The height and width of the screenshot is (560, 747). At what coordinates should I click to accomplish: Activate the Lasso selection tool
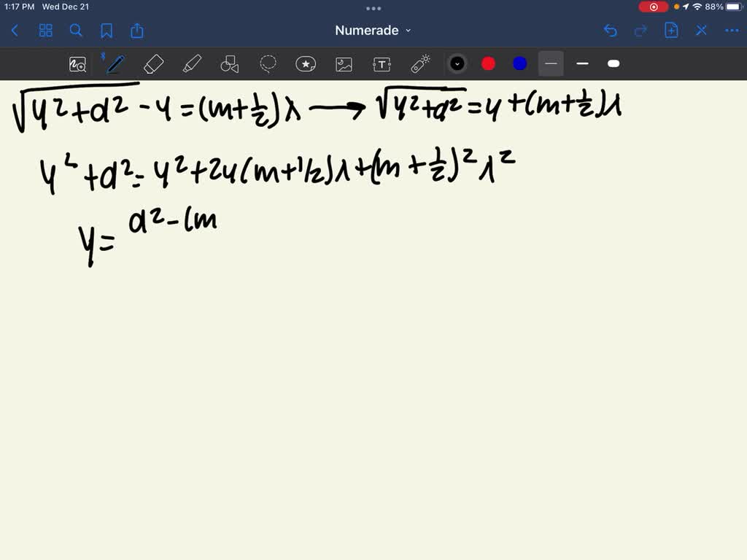pos(268,63)
